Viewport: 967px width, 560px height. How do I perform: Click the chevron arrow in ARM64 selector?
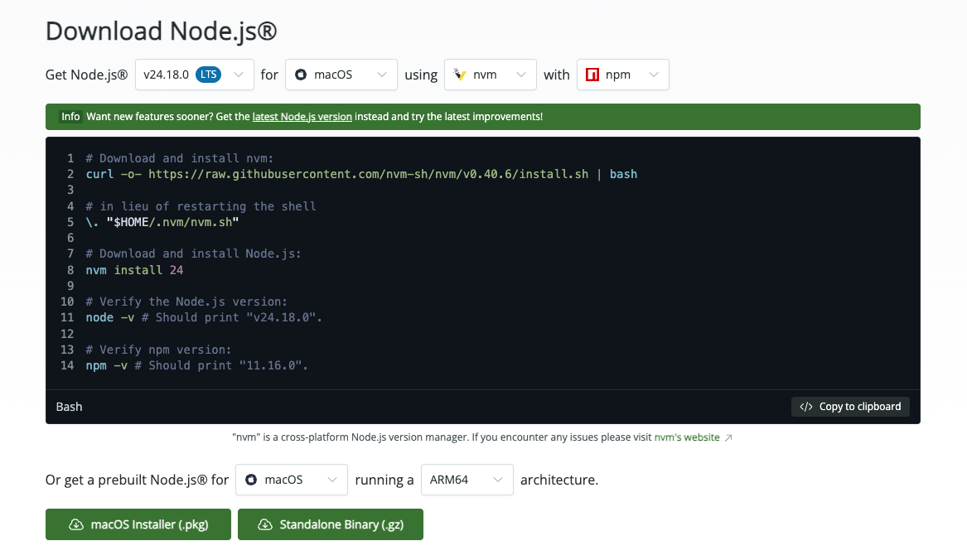point(498,480)
